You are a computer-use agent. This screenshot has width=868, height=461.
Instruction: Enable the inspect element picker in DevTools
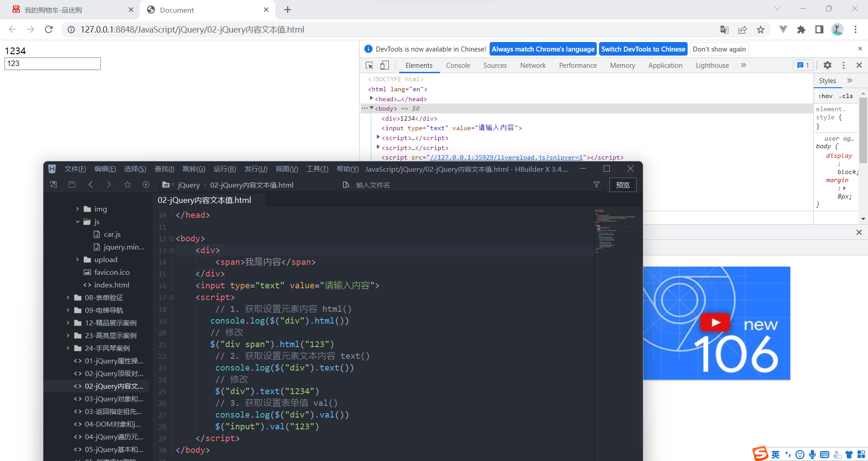(x=369, y=65)
